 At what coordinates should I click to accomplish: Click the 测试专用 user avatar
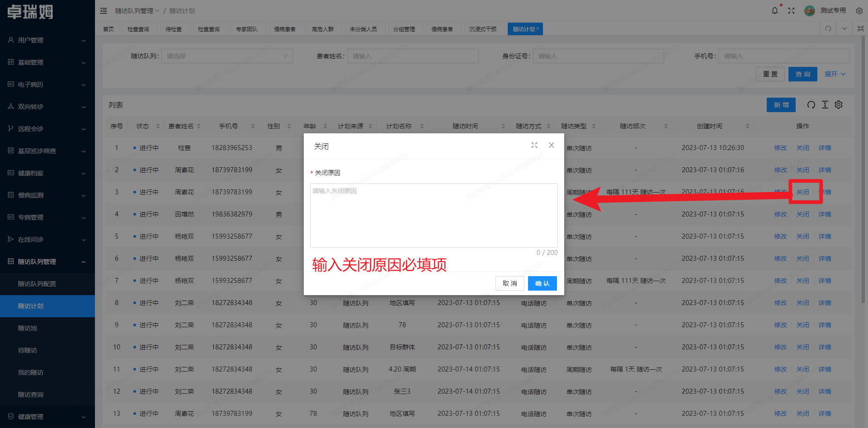tap(810, 10)
